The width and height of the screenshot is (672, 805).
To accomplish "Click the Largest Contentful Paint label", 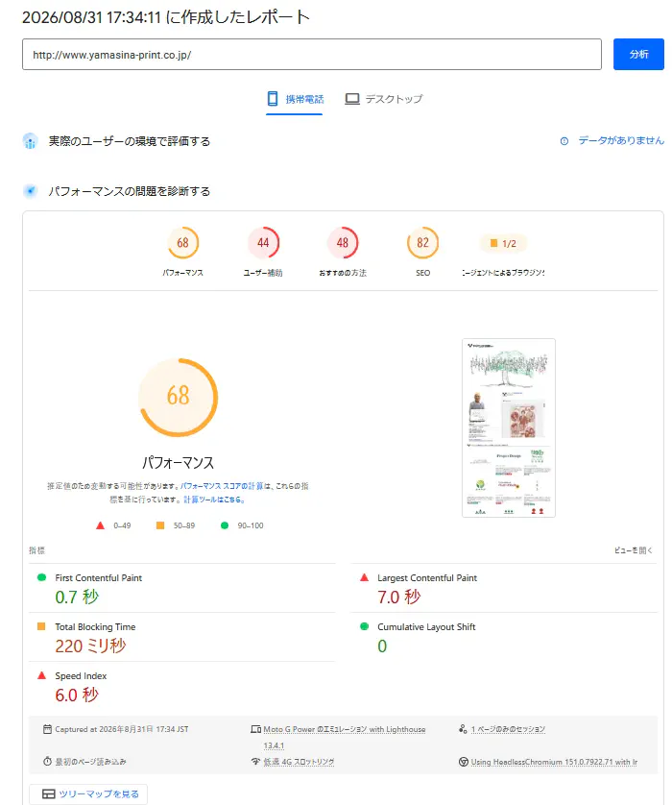I will pyautogui.click(x=427, y=577).
